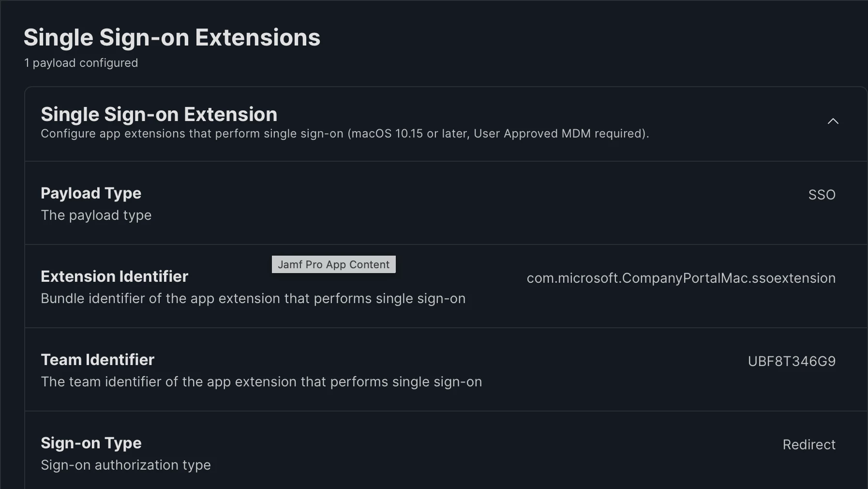
Task: Select the SSO payload type value
Action: [x=822, y=195]
